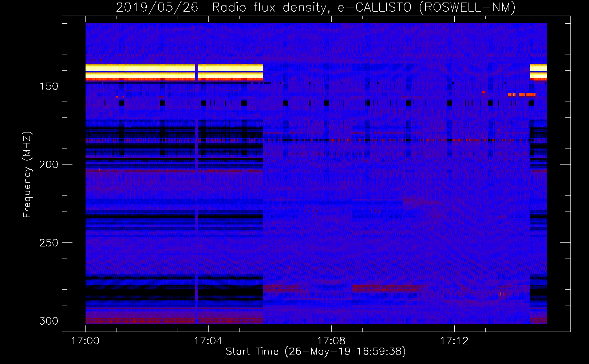Click the bright yellow band at the right edge of the spectrogram
589x364 pixels.
(538, 72)
